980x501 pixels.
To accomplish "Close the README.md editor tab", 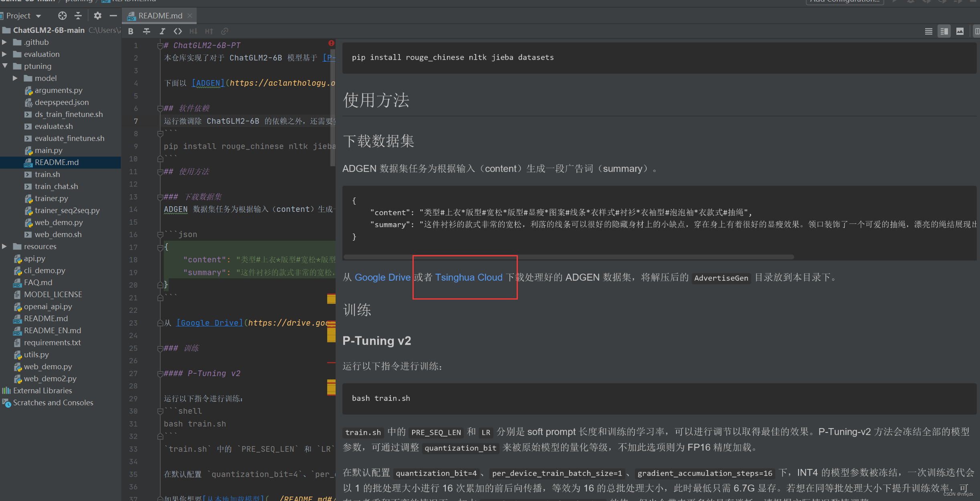I will (x=190, y=16).
